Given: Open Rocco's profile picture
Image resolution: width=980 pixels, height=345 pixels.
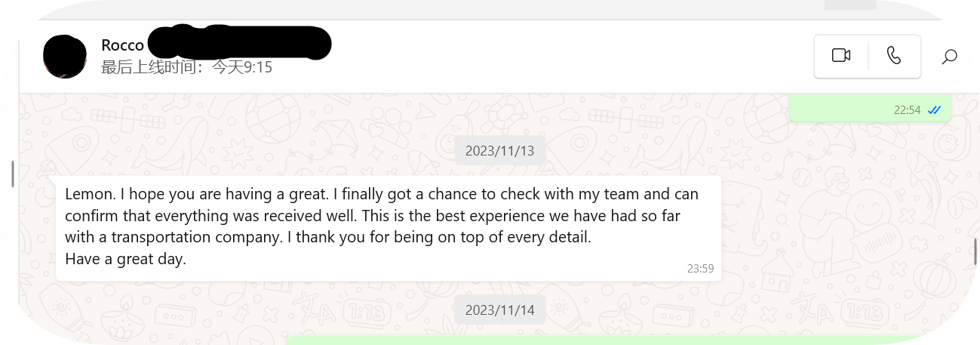Looking at the screenshot, I should click(x=64, y=57).
